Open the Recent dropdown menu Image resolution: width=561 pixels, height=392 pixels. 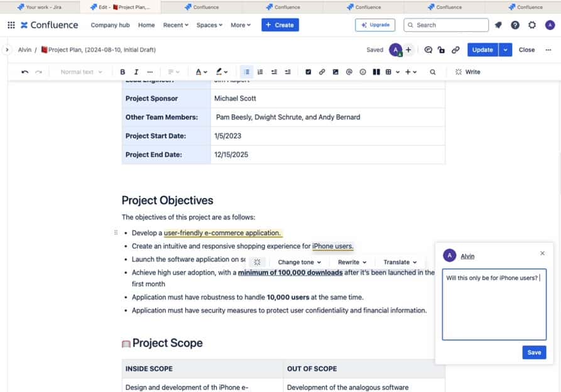tap(176, 25)
